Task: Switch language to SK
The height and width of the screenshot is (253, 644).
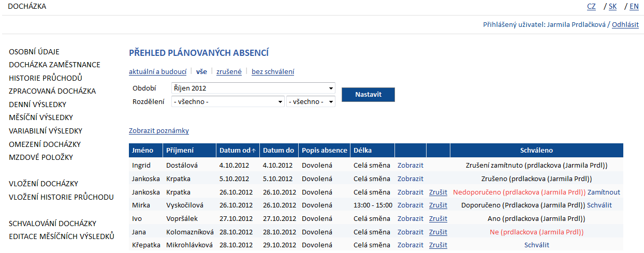Action: click(x=612, y=7)
